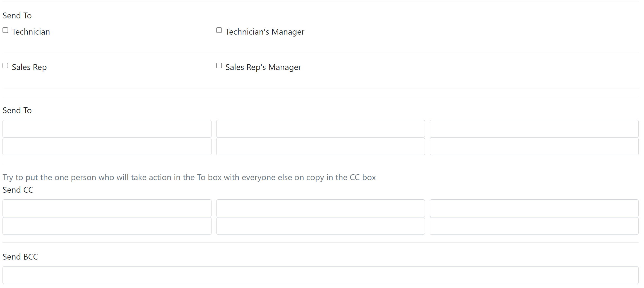This screenshot has height=288, width=644.
Task: Click bottom right Send CC field
Action: (x=534, y=226)
